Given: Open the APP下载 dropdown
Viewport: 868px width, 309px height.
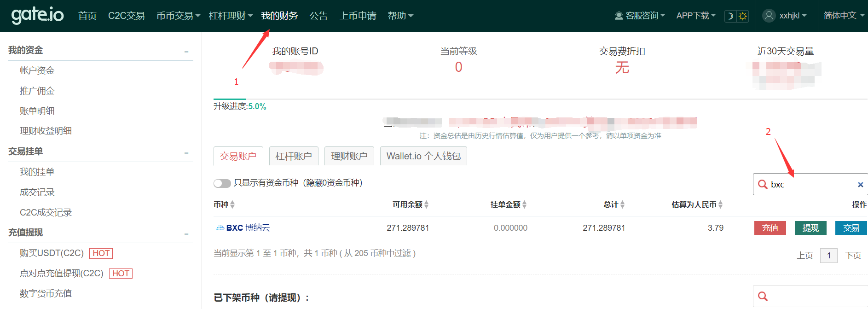Looking at the screenshot, I should (696, 16).
